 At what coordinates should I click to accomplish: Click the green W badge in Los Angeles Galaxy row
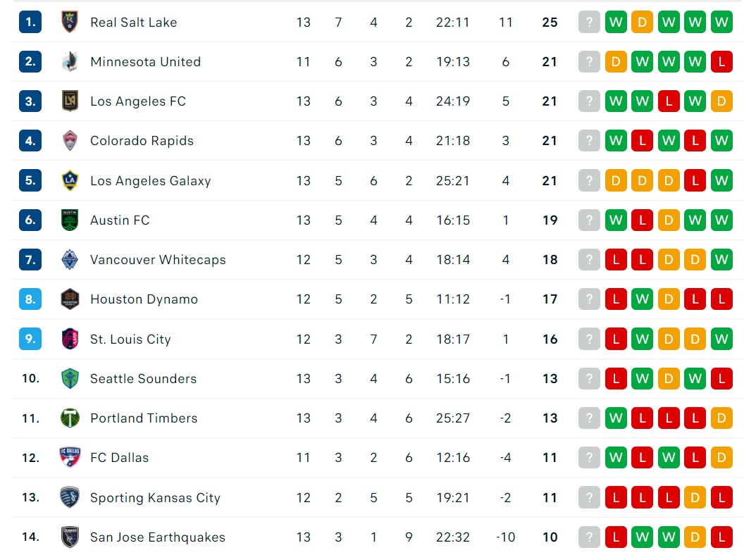click(721, 181)
